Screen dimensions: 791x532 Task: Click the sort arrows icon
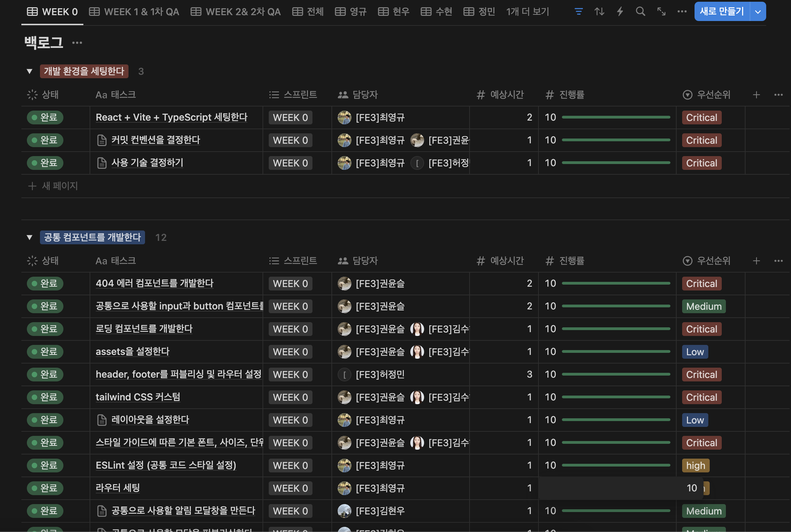[x=599, y=12]
